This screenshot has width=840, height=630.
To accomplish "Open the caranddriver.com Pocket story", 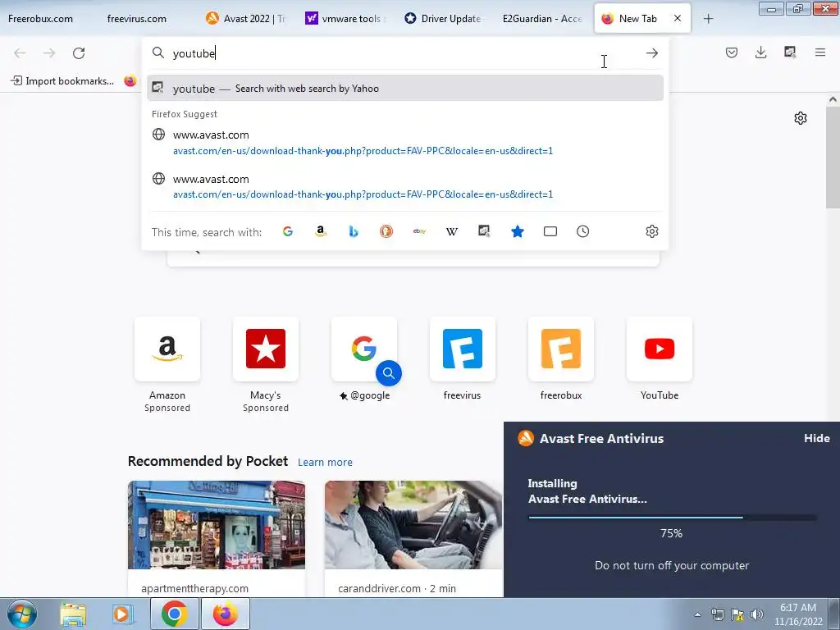I will click(x=413, y=538).
